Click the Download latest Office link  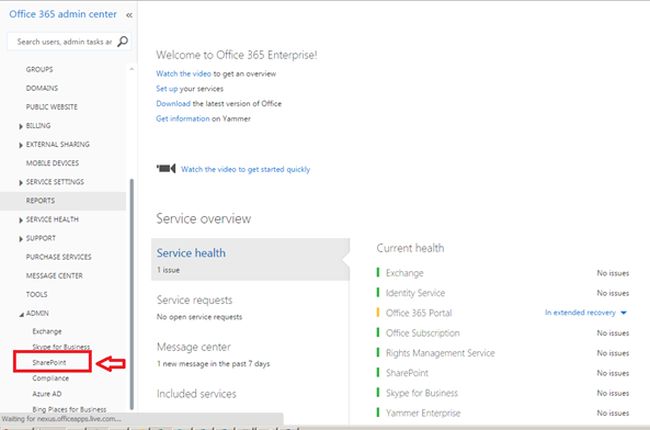173,103
